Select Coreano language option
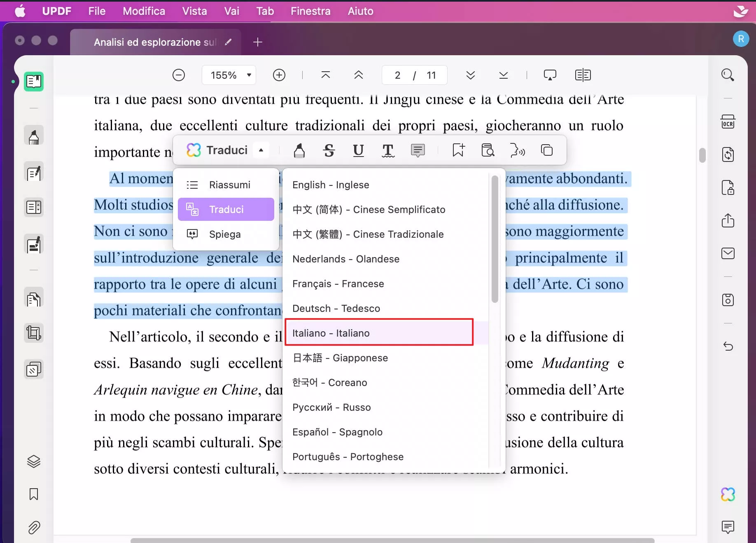The height and width of the screenshot is (543, 756). pos(386,382)
